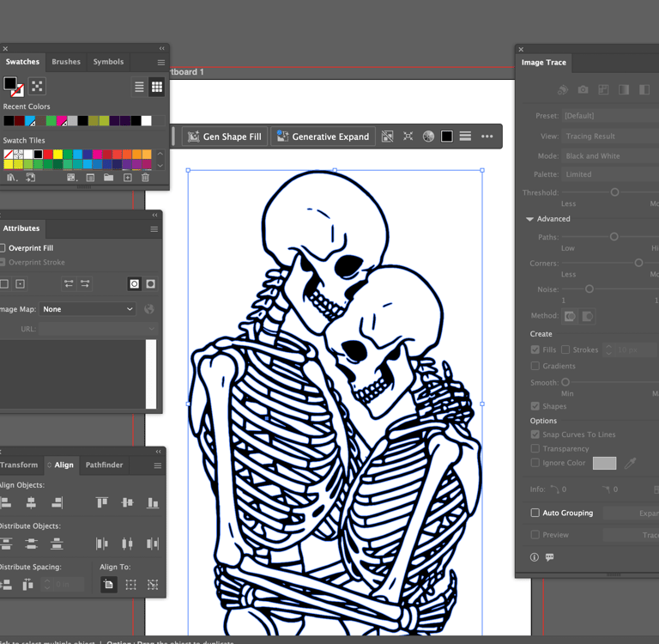Open the View dropdown showing Tracing Result
This screenshot has height=644, width=659.
(x=610, y=136)
